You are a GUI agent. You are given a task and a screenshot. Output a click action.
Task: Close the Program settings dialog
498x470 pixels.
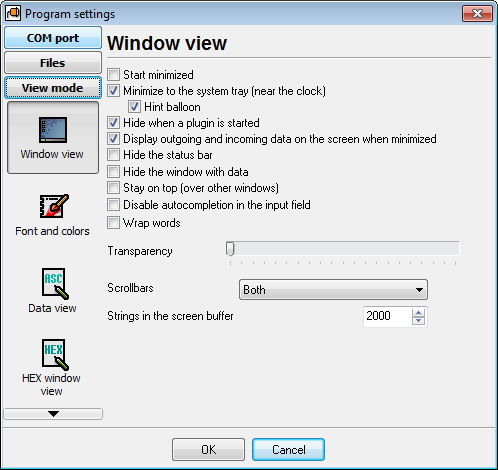pyautogui.click(x=477, y=14)
